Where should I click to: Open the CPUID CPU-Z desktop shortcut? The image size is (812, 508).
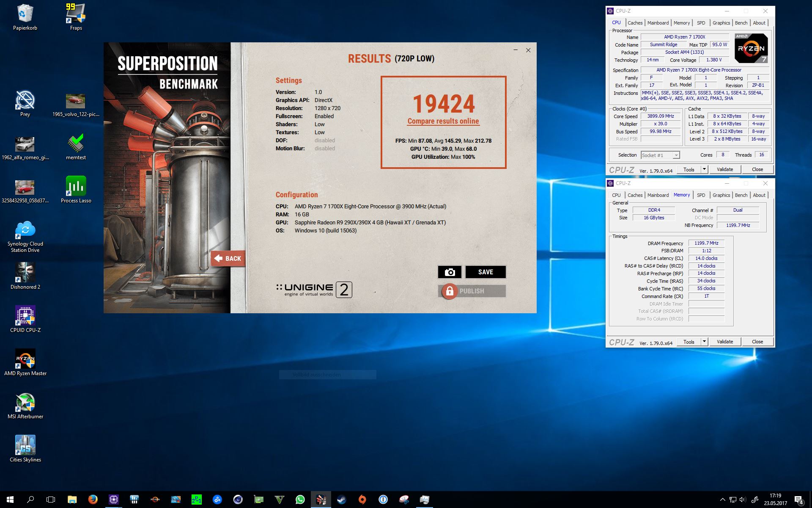(x=25, y=316)
